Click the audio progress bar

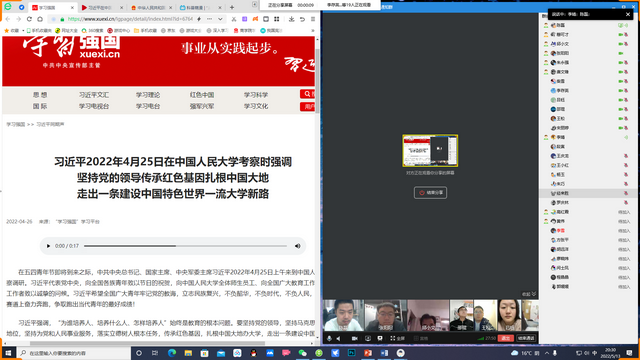(x=185, y=246)
